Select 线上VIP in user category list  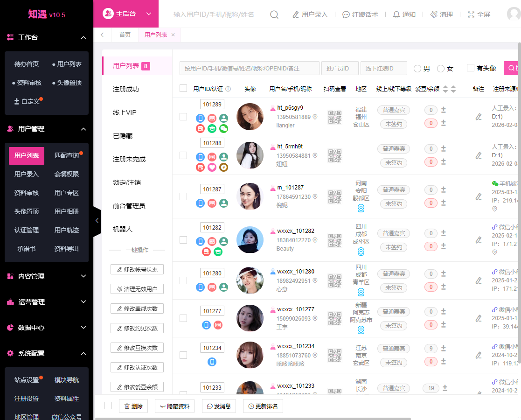click(125, 112)
